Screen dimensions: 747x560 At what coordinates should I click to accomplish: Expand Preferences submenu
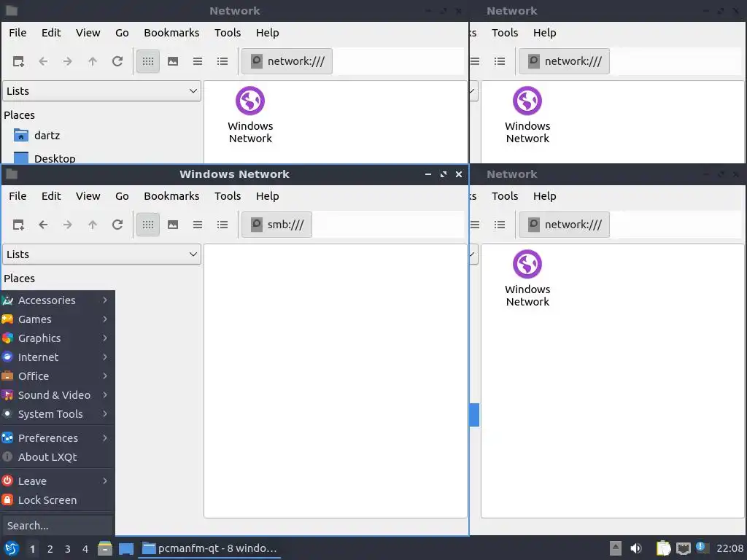click(57, 438)
